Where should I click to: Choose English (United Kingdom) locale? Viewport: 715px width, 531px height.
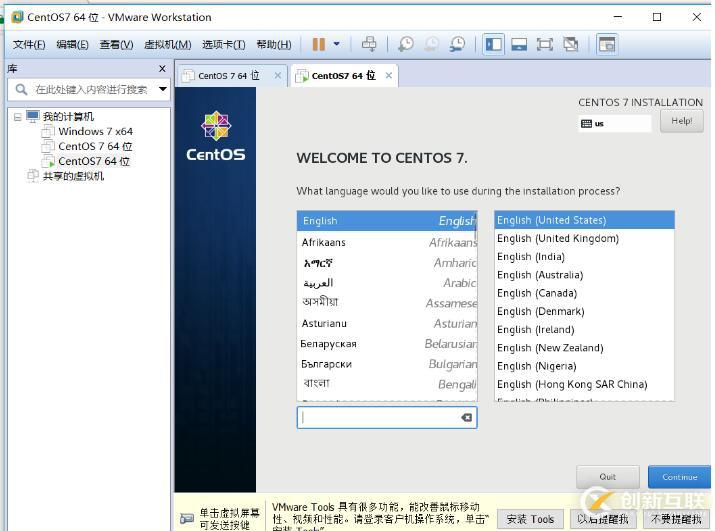pyautogui.click(x=584, y=238)
